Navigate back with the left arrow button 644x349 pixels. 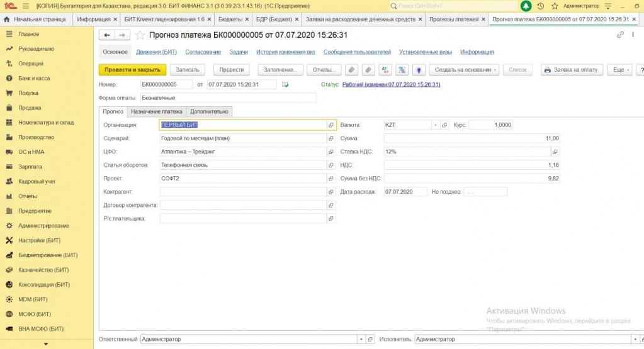click(107, 35)
